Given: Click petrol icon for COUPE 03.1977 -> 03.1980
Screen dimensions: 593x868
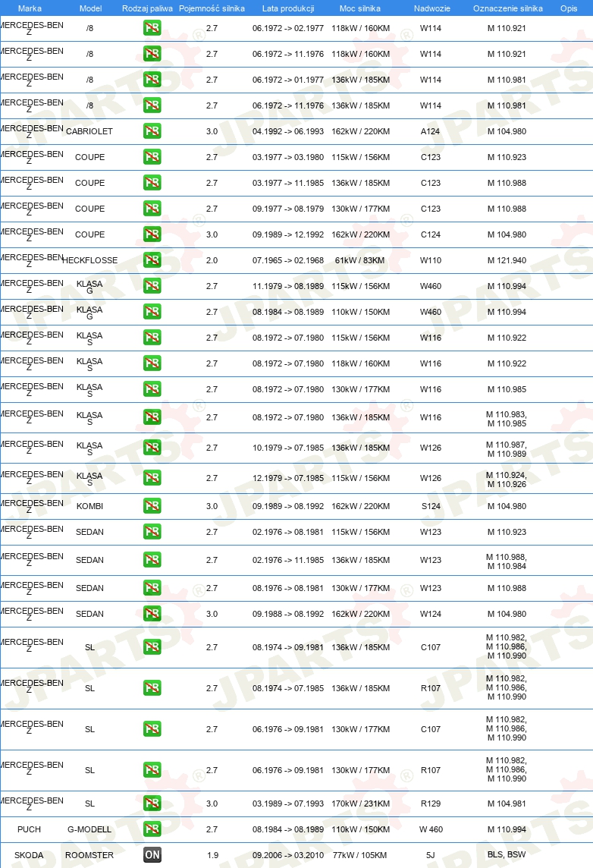Looking at the screenshot, I should point(152,157).
